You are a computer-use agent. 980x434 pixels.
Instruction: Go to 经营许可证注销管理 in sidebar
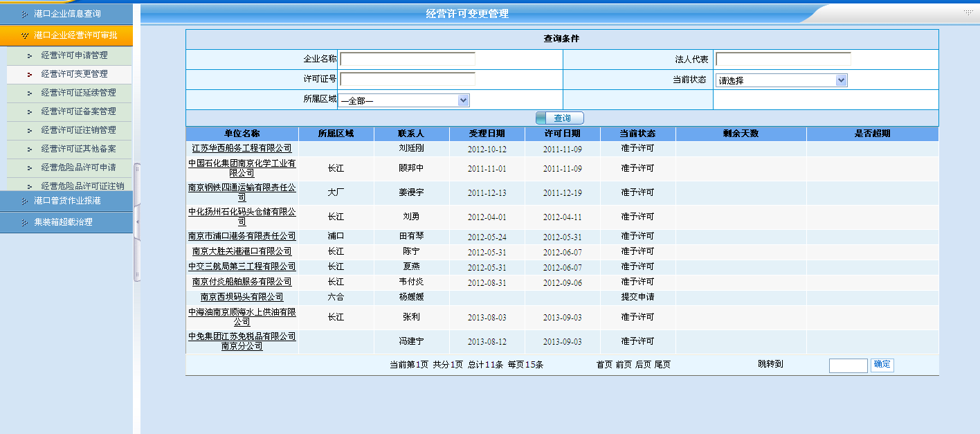[x=78, y=130]
